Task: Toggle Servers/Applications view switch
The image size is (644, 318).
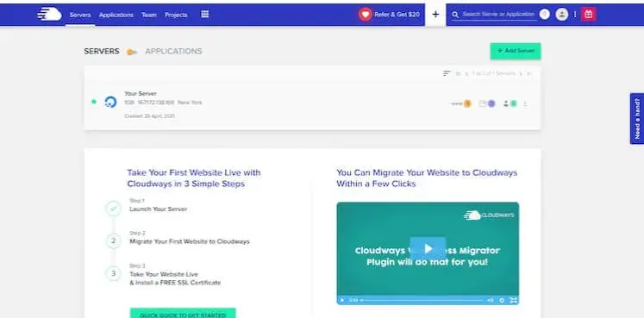Action: (131, 52)
